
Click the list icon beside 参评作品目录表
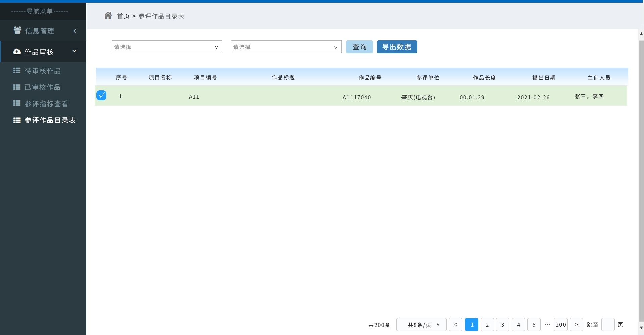pos(17,120)
